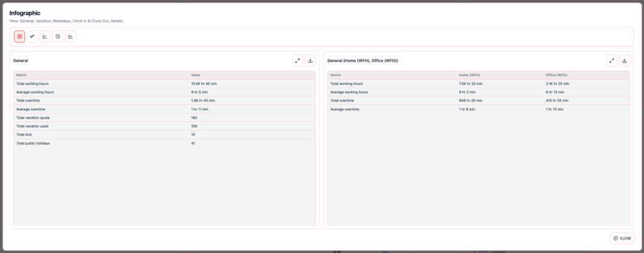Click the 10.5K hr 45 min value

point(204,83)
